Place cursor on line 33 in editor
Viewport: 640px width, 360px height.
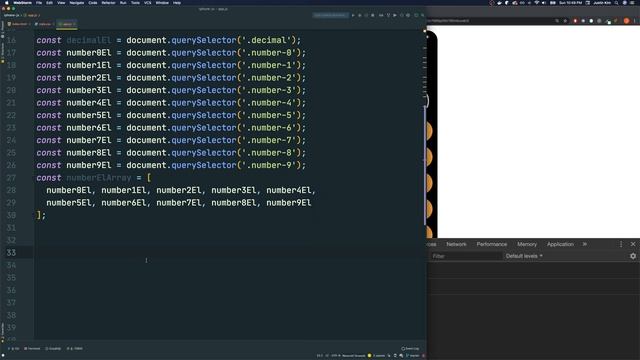229,253
